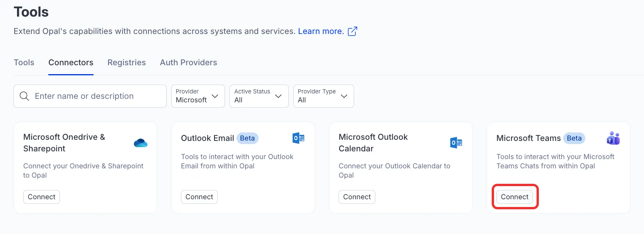Screen dimensions: 644x234
Task: Click text 'Connect your Onedrive & Sharepoint to Opal'
Action: 83,171
